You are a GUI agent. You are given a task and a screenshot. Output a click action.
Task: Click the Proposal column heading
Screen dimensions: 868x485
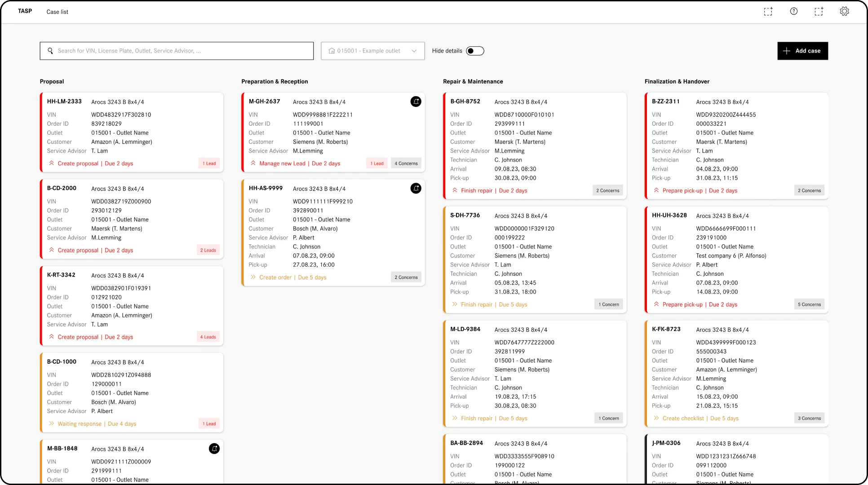coord(52,81)
